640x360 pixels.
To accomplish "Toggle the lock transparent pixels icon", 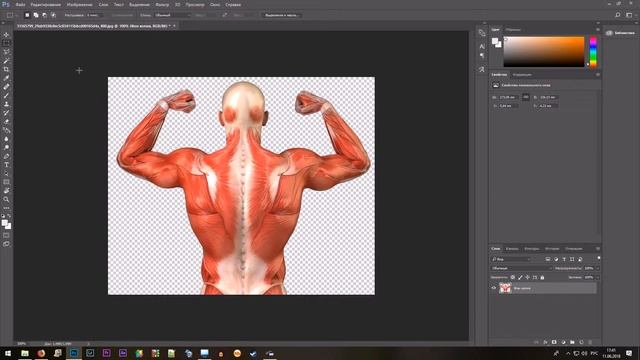I will tap(513, 278).
